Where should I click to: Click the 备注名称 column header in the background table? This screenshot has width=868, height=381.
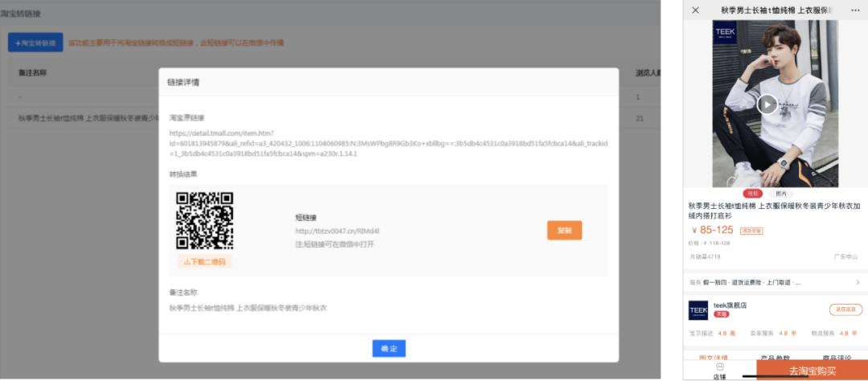33,72
